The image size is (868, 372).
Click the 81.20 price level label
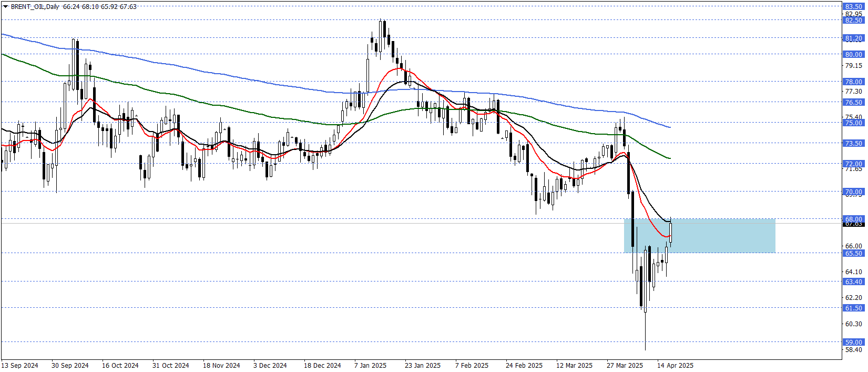tap(853, 38)
